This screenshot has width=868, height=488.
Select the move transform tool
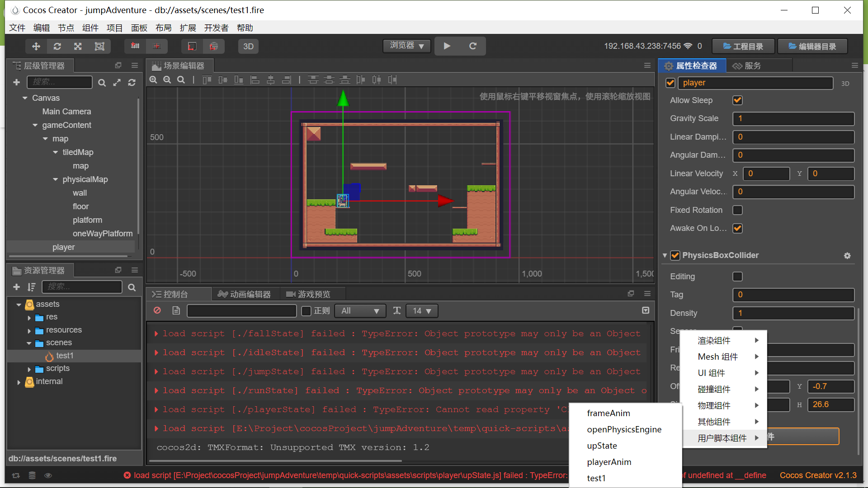coord(36,46)
